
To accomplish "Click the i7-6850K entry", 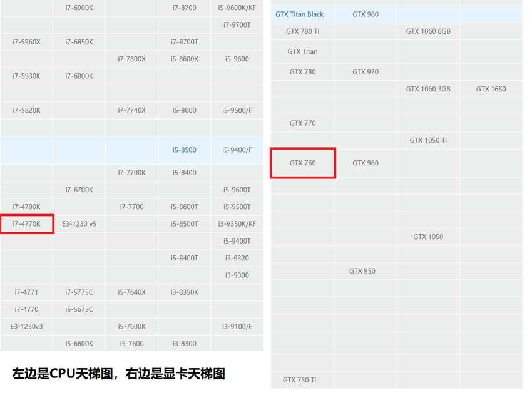I will point(79,42).
